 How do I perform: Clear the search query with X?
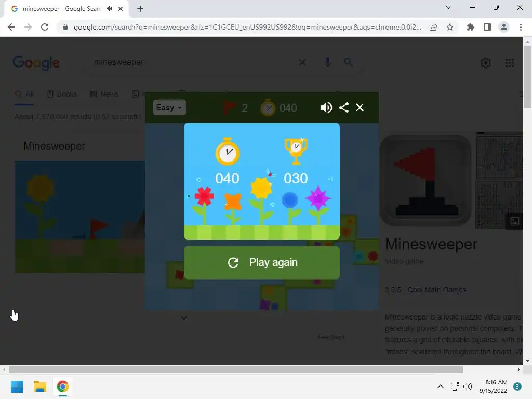(x=302, y=62)
